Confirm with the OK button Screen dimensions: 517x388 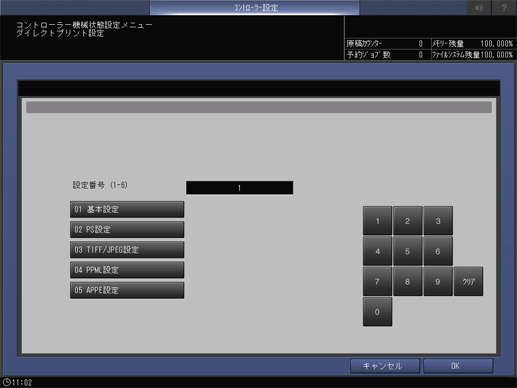click(458, 366)
